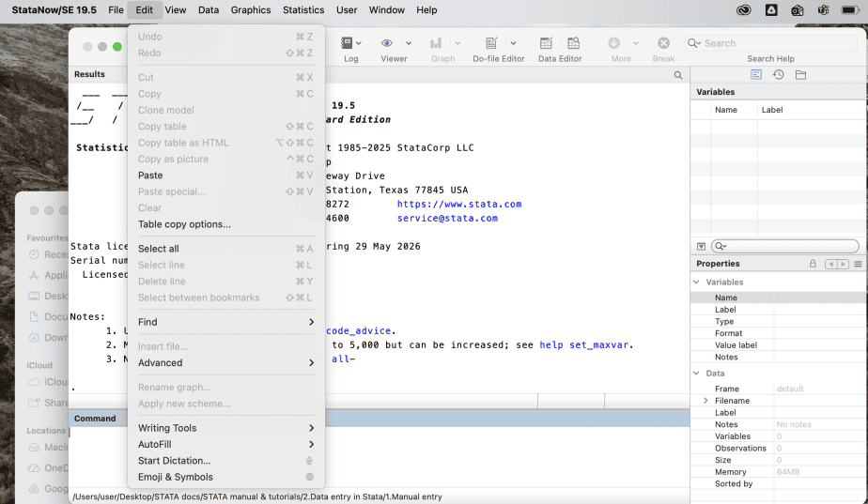This screenshot has height=504, width=868.
Task: Click the Viewer eye icon
Action: (x=387, y=44)
